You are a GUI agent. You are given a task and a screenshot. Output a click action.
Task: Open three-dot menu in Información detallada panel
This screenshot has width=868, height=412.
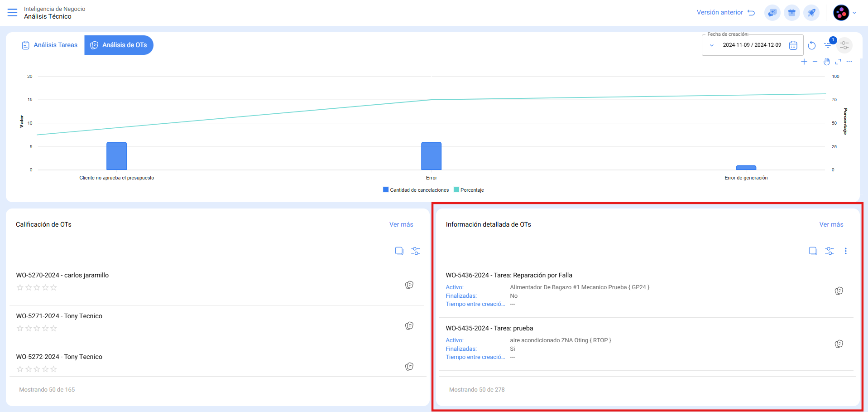845,251
